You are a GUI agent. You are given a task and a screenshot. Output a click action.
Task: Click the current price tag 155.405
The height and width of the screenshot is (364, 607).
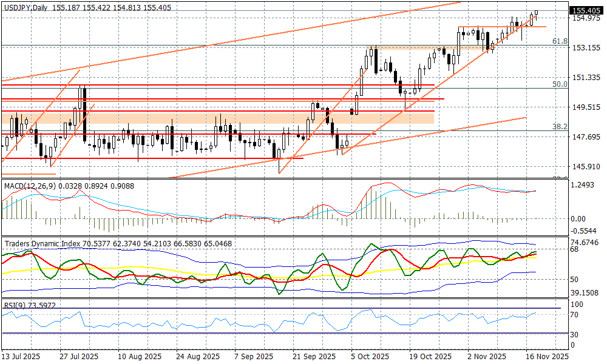click(587, 10)
